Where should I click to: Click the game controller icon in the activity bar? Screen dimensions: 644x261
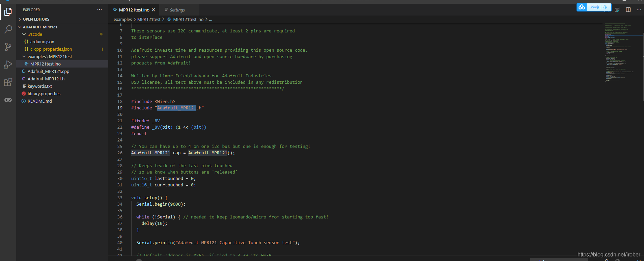tap(8, 100)
